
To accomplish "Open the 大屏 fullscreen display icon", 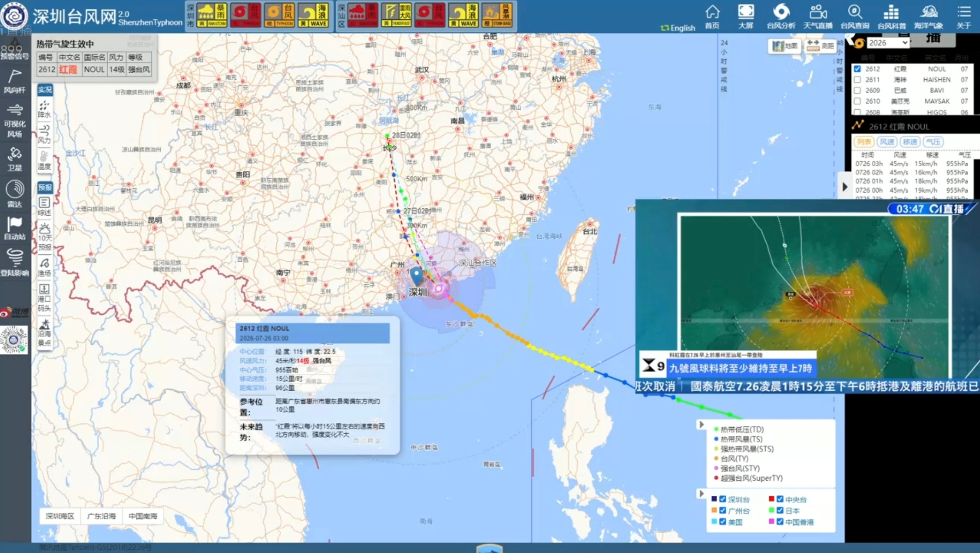I will coord(746,16).
